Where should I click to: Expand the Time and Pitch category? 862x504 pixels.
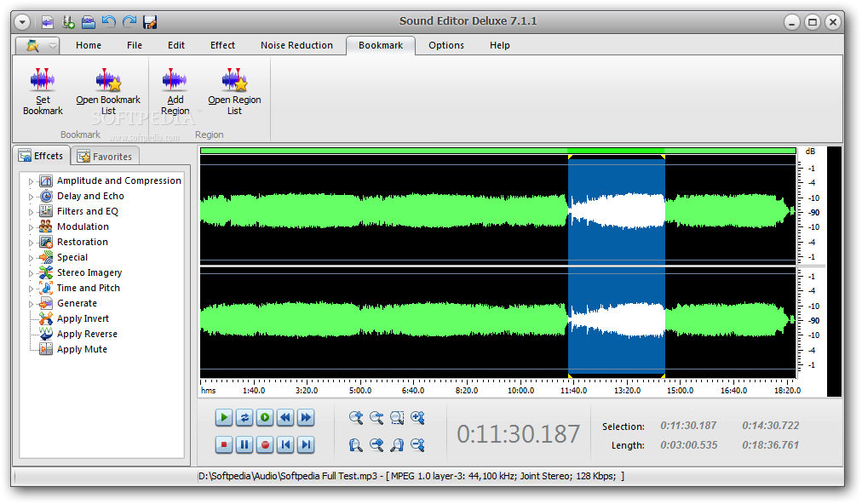pyautogui.click(x=31, y=289)
